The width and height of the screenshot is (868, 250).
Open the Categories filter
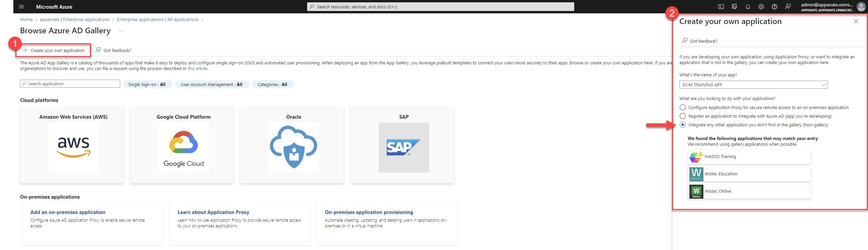pos(272,84)
